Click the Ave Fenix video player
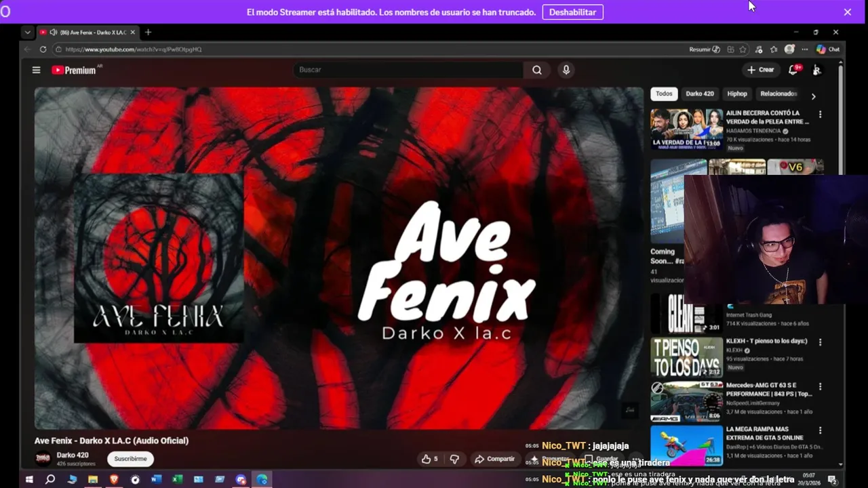 (339, 258)
